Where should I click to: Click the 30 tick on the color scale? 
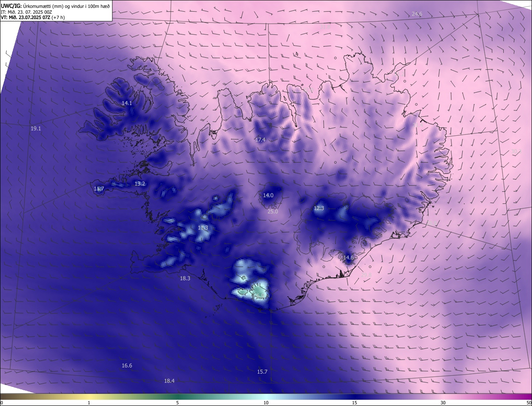tap(443, 403)
